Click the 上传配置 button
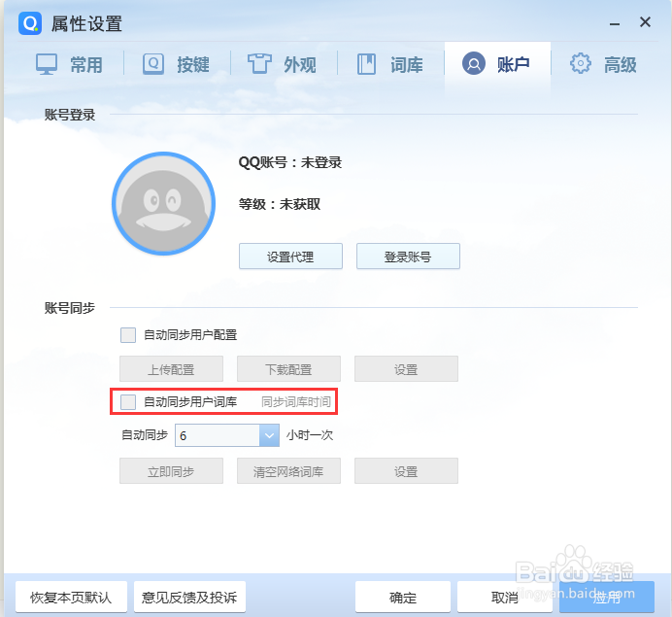Viewport: 672px width, 617px height. [172, 368]
